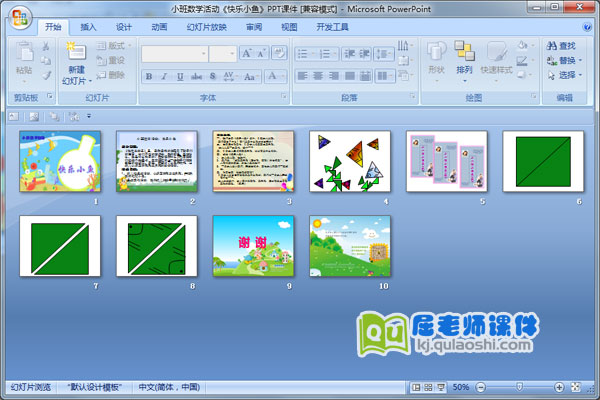Toggle Bold formatting
Screen dimensions: 600x400
click(x=149, y=77)
